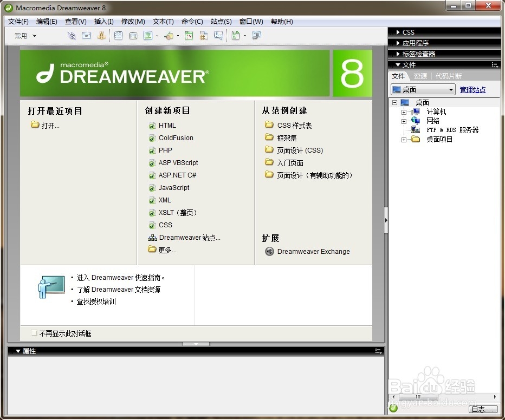
Task: Open the 修改(M) menu
Action: 133,22
